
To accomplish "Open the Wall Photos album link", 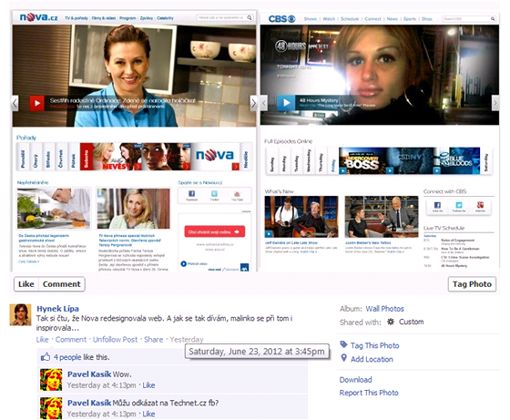I will click(384, 309).
